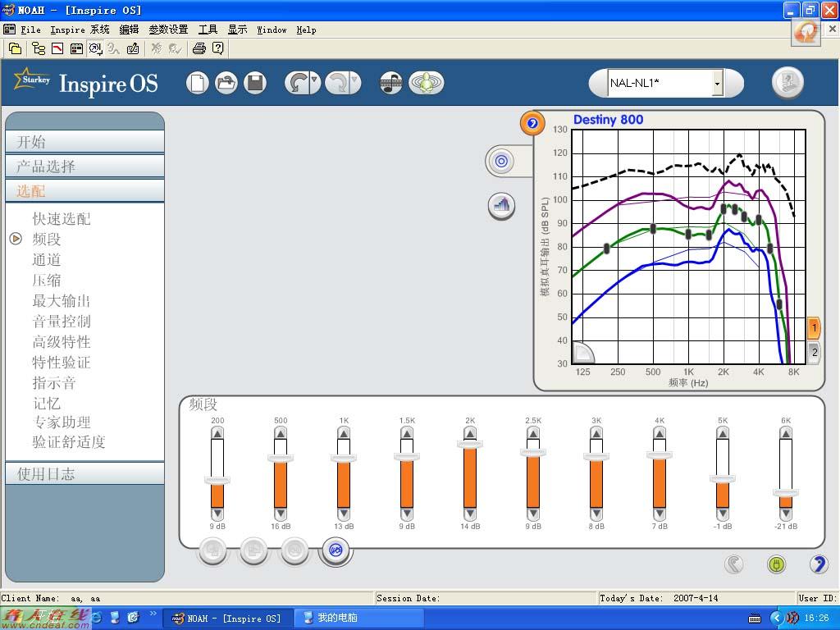The height and width of the screenshot is (630, 840).
Task: Click the green connect plug icon
Action: [776, 564]
